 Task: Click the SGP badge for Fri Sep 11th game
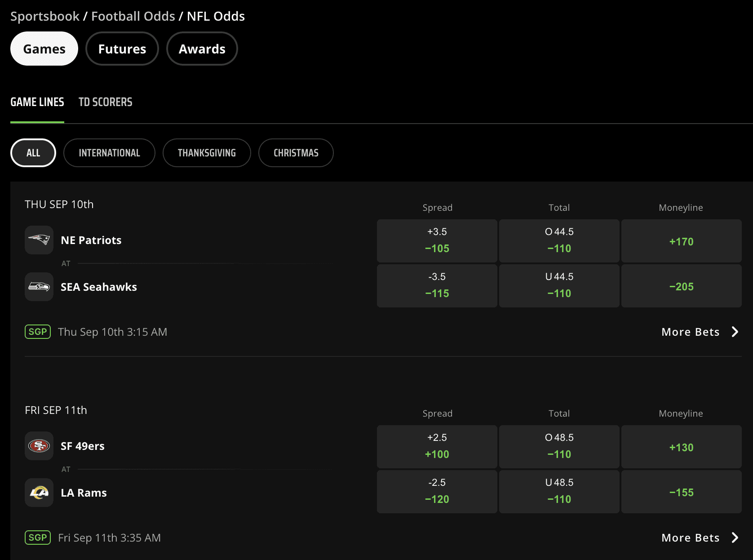pyautogui.click(x=38, y=538)
